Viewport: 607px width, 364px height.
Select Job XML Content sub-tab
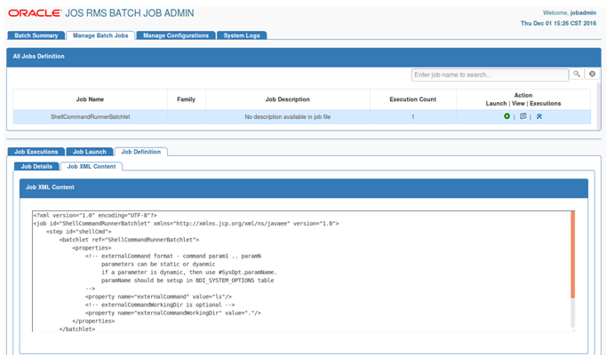(x=92, y=166)
